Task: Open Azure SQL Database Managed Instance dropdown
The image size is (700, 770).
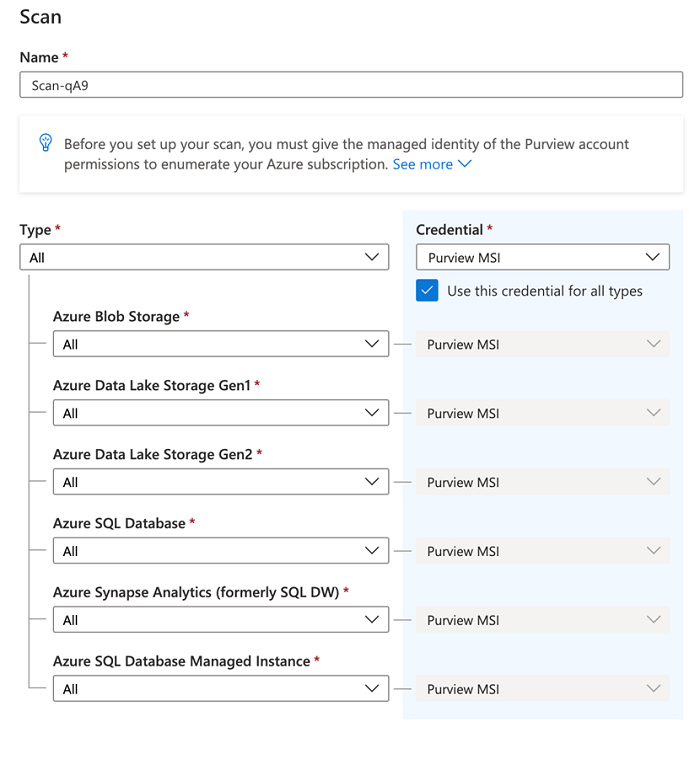Action: pyautogui.click(x=220, y=689)
